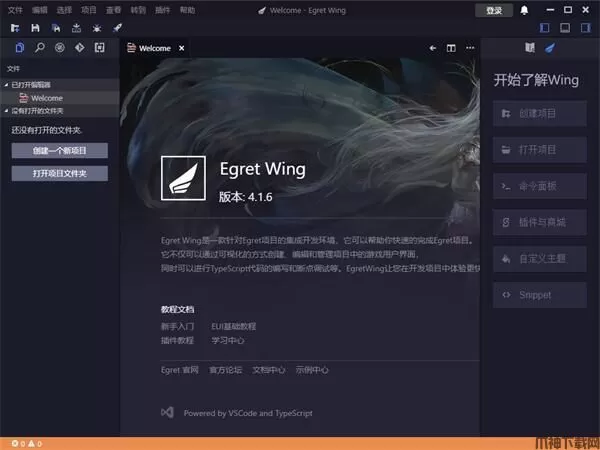
Task: Toggle the left sidebar layout icon
Action: click(x=545, y=28)
